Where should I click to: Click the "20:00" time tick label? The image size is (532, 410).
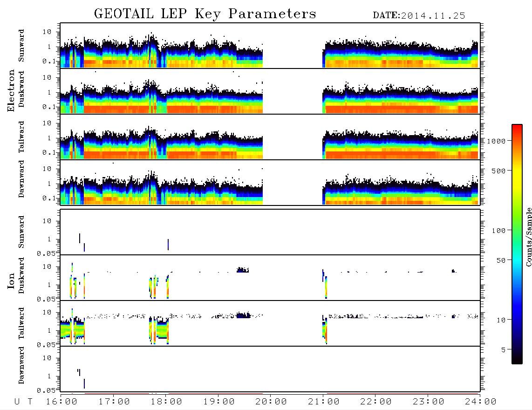(271, 402)
